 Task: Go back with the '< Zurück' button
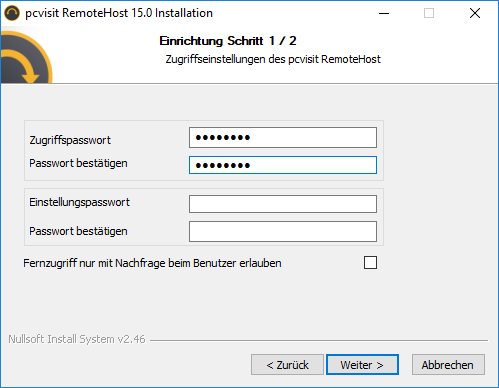point(287,365)
